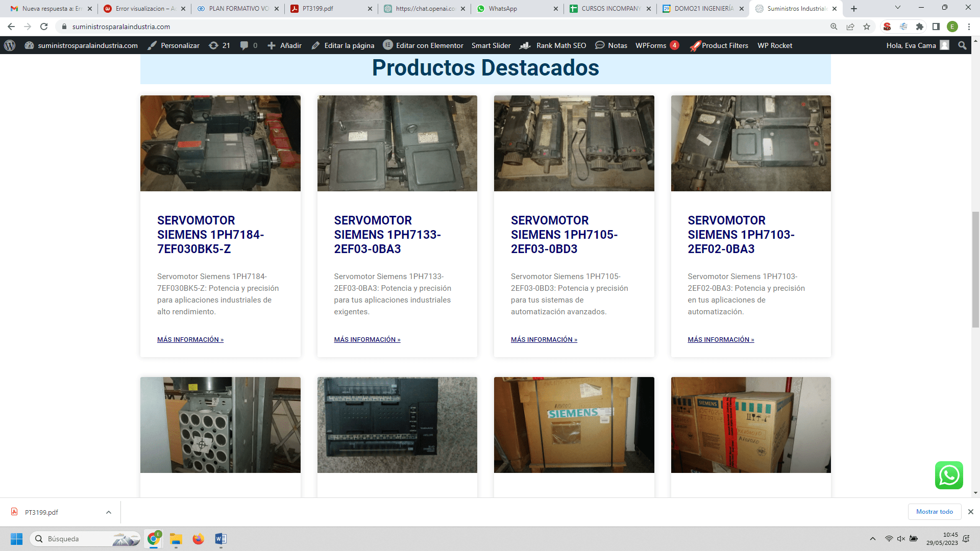Open downloaded file PT3199.pdf
The height and width of the screenshot is (551, 980).
(x=42, y=512)
